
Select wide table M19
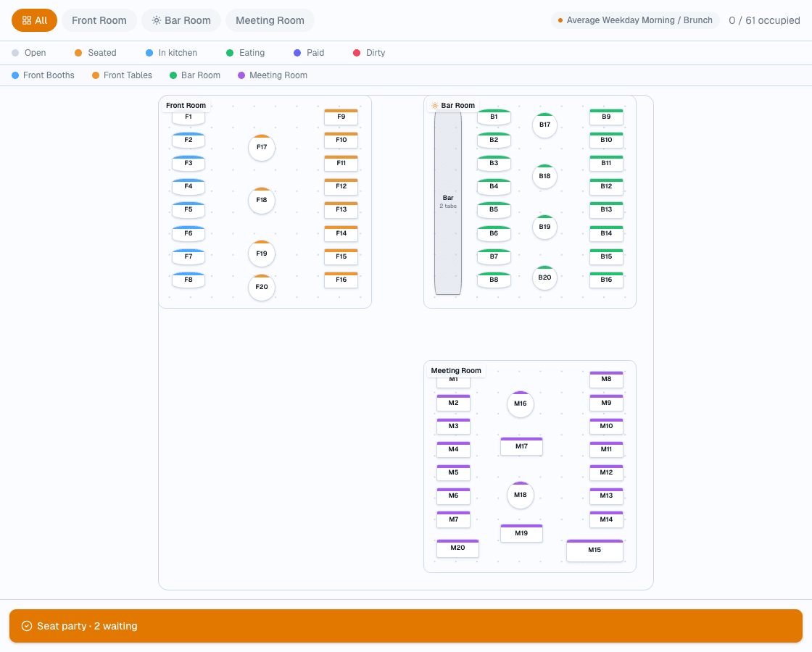[x=521, y=533]
